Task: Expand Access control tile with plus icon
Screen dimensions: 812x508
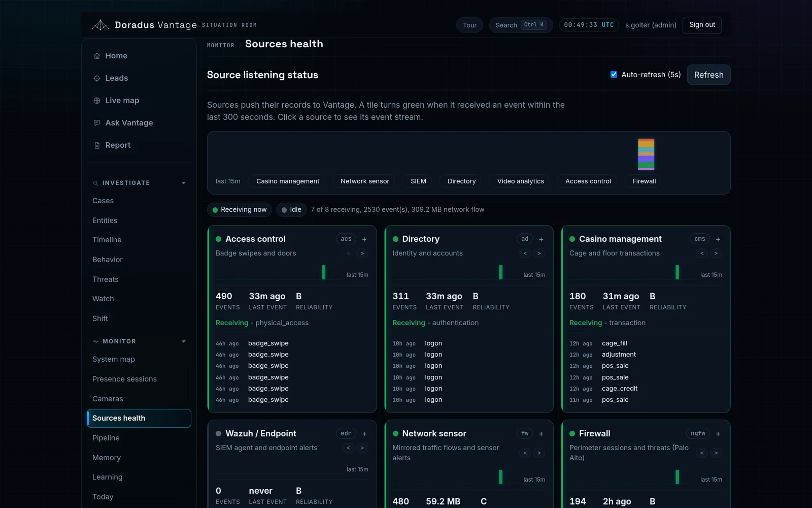Action: pyautogui.click(x=364, y=239)
